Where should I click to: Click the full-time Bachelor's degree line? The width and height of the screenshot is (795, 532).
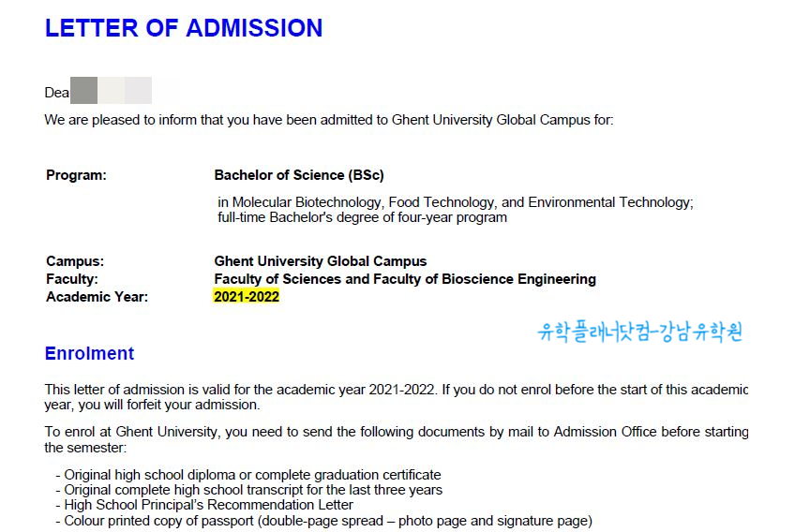tap(363, 218)
